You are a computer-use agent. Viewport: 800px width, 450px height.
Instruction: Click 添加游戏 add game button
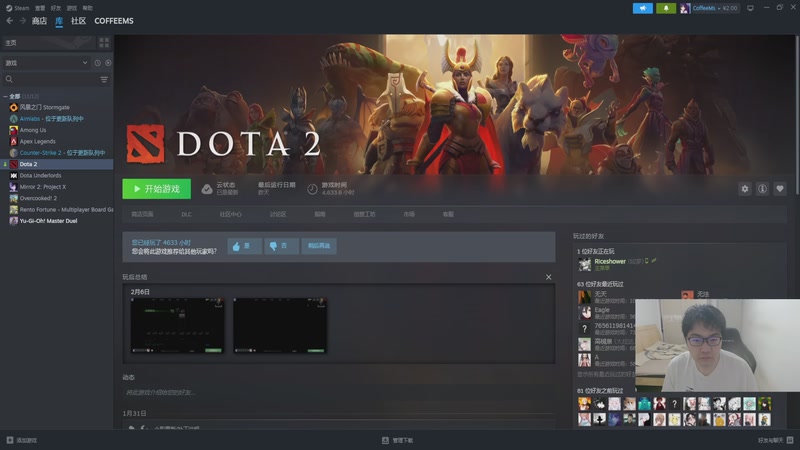[x=21, y=440]
